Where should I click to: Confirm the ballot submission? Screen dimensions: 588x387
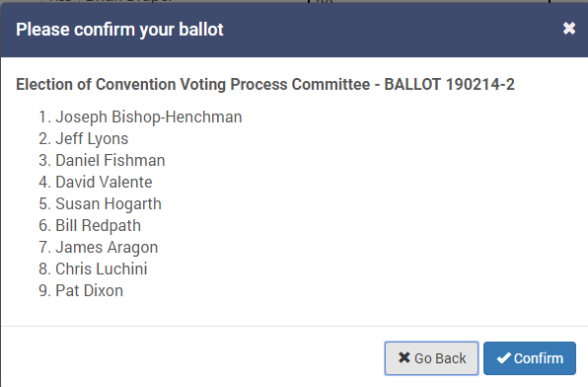pyautogui.click(x=530, y=358)
